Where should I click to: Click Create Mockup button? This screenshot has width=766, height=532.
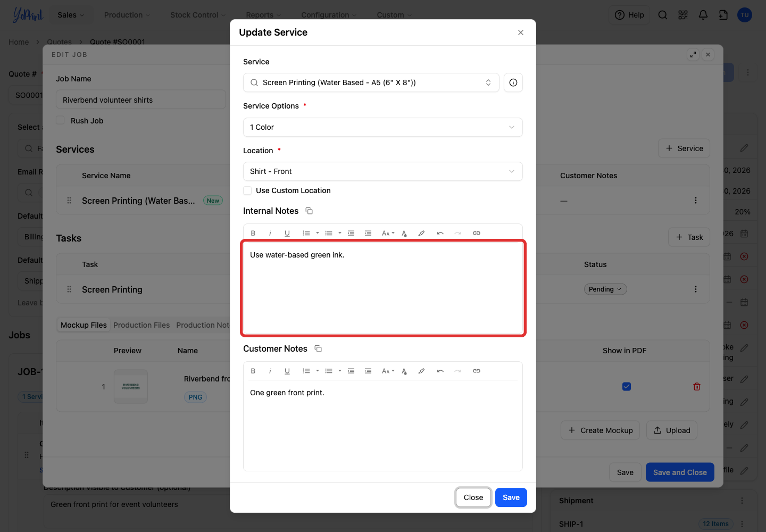601,430
